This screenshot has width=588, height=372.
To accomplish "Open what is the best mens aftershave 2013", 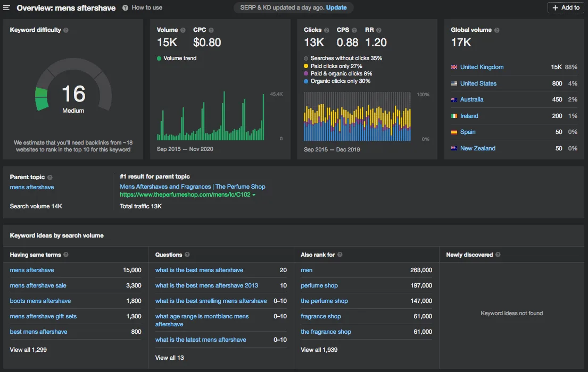I will (x=206, y=285).
